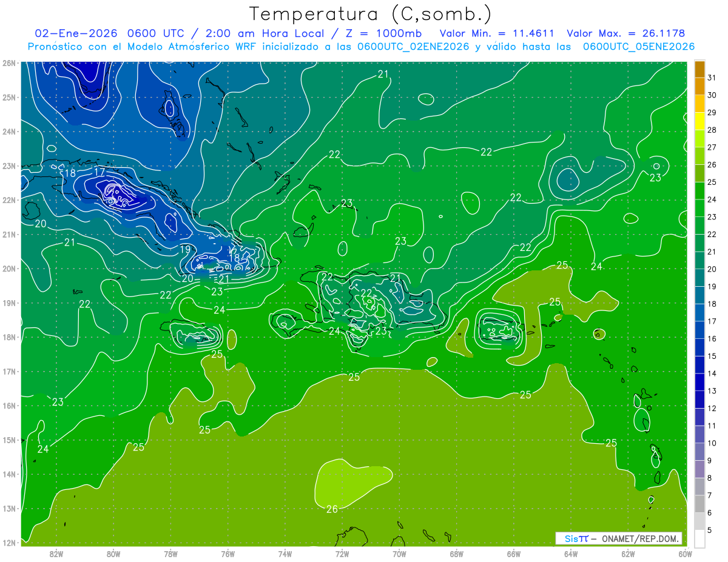Click the 20N latitude axis label
Screen dimensions: 728x562
coord(8,269)
